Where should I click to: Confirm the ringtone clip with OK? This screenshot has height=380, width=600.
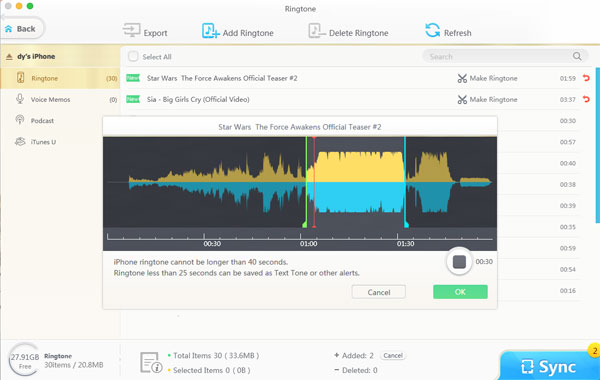pyautogui.click(x=460, y=292)
